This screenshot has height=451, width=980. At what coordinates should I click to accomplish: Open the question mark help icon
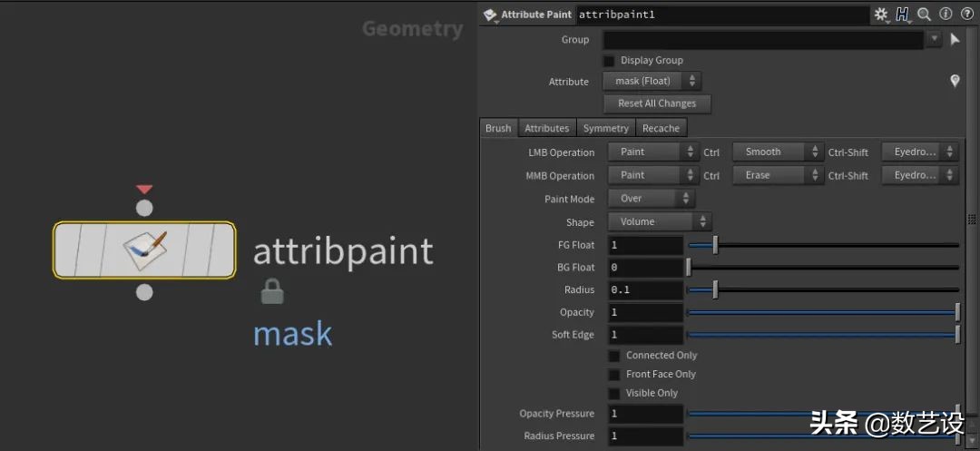pos(965,15)
